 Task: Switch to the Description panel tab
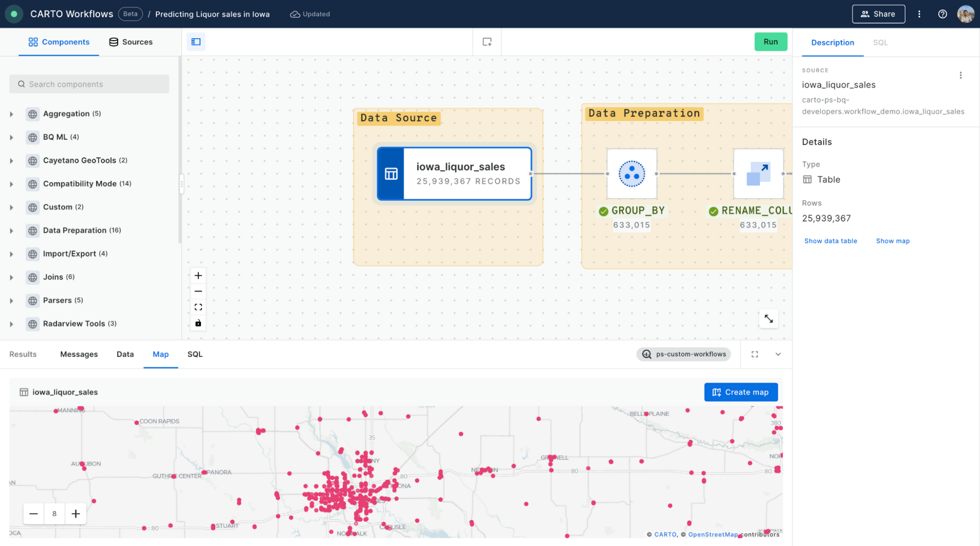(833, 42)
